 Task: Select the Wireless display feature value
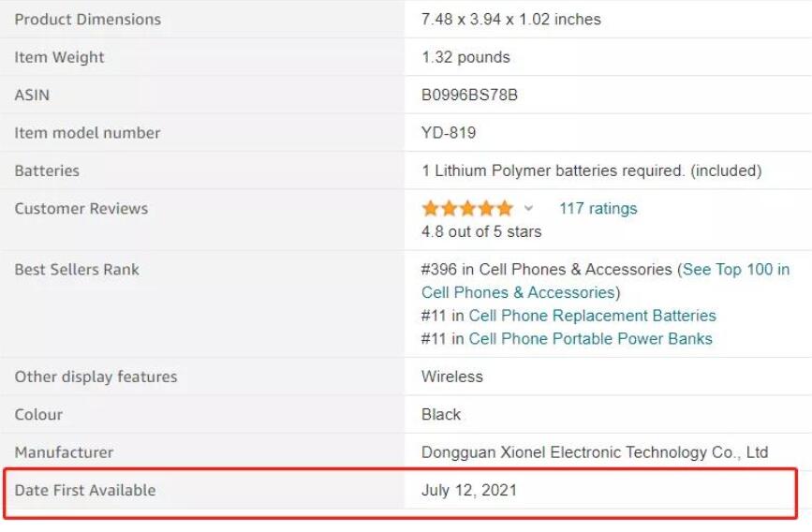(x=452, y=377)
